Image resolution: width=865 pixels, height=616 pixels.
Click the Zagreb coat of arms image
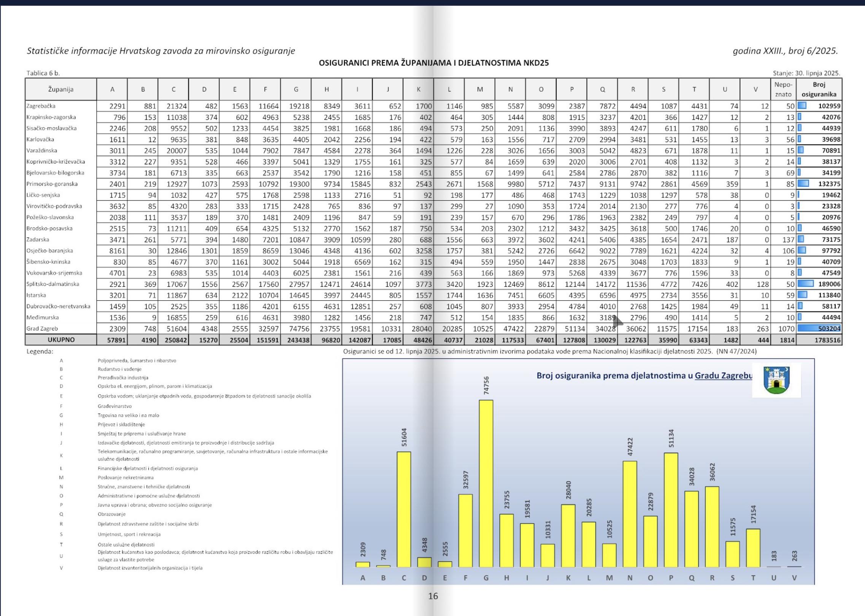coord(776,380)
